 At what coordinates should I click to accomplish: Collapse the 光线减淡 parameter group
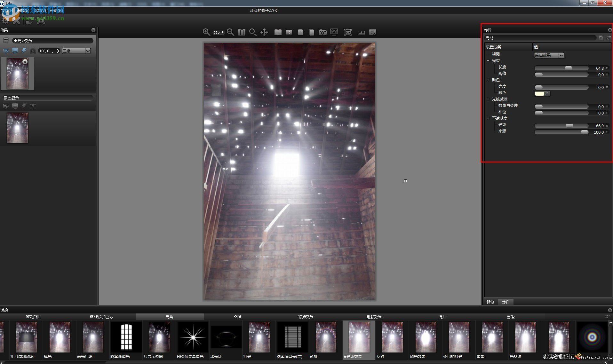(488, 99)
